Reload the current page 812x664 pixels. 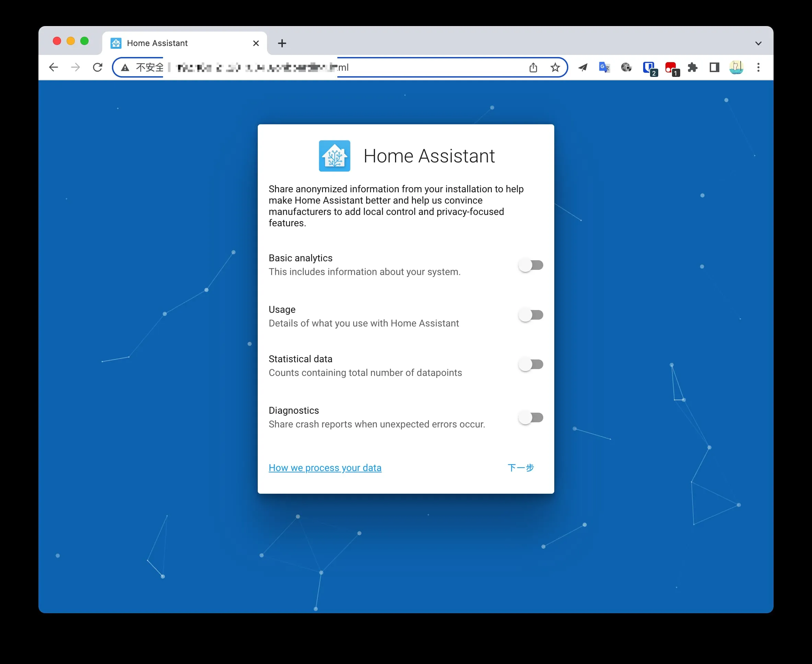click(x=98, y=68)
